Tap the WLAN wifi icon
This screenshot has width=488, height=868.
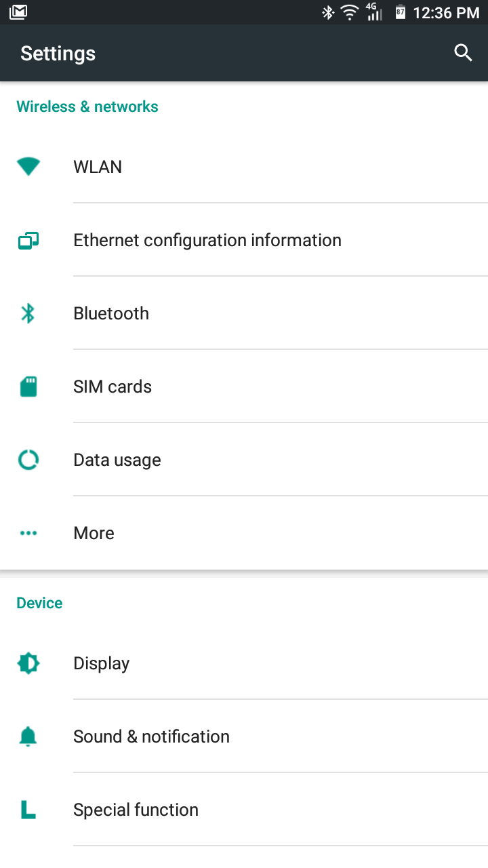28,166
